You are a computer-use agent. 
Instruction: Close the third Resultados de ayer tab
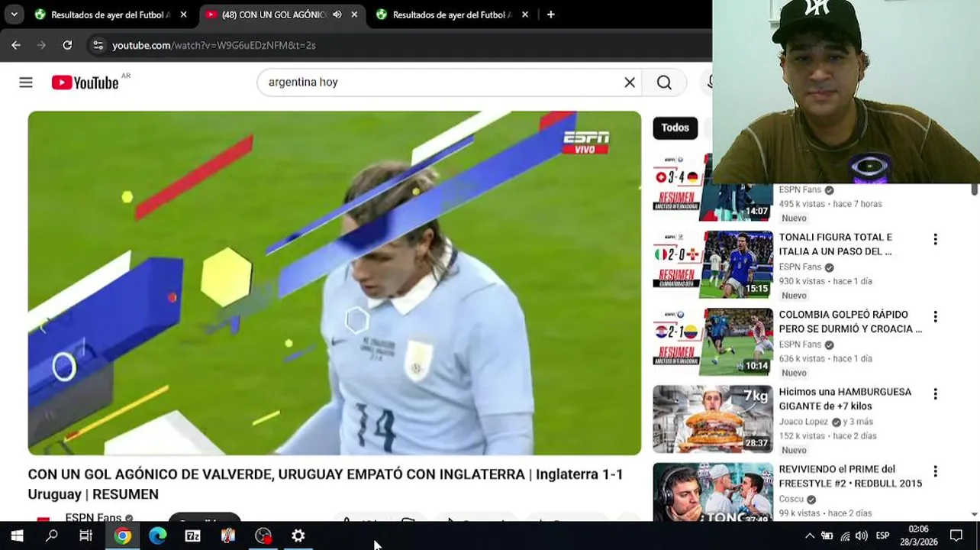(x=525, y=15)
